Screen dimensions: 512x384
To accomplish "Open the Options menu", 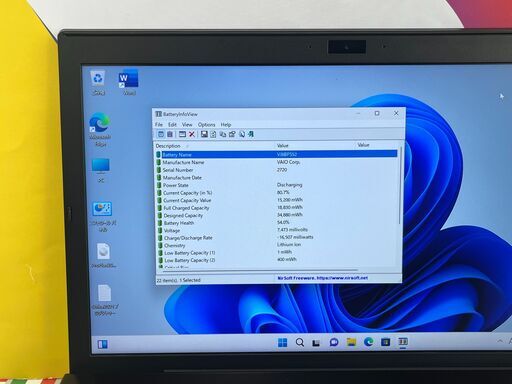I will click(206, 124).
